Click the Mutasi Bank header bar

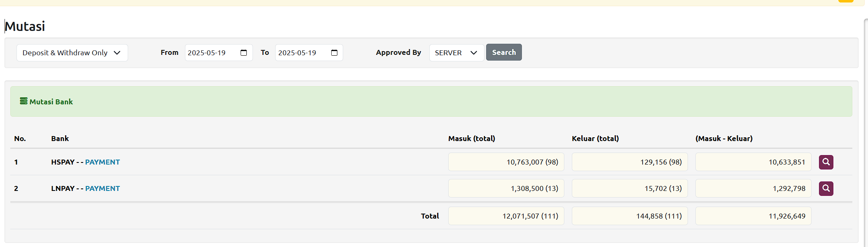tap(431, 101)
